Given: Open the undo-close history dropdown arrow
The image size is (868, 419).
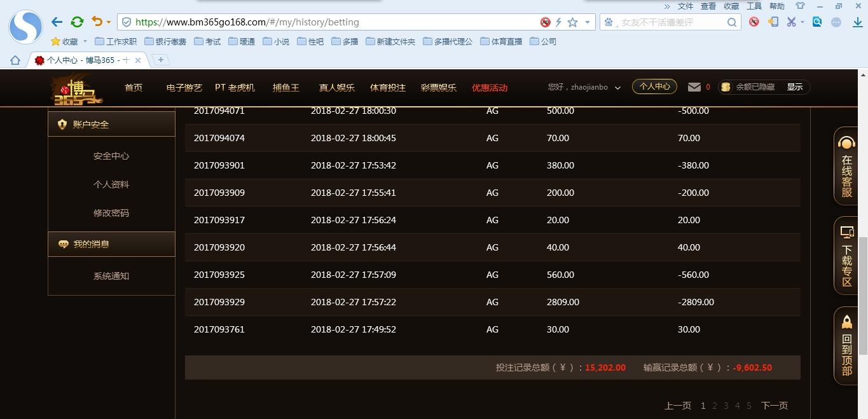Looking at the screenshot, I should click(x=108, y=22).
